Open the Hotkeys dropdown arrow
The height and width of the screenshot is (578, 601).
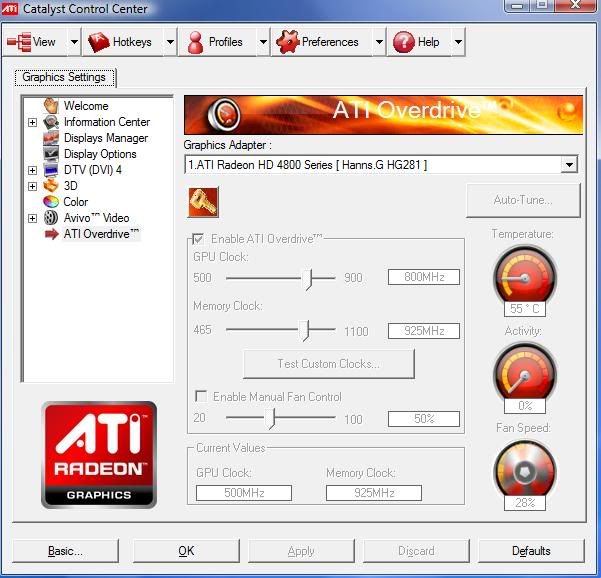pyautogui.click(x=170, y=42)
